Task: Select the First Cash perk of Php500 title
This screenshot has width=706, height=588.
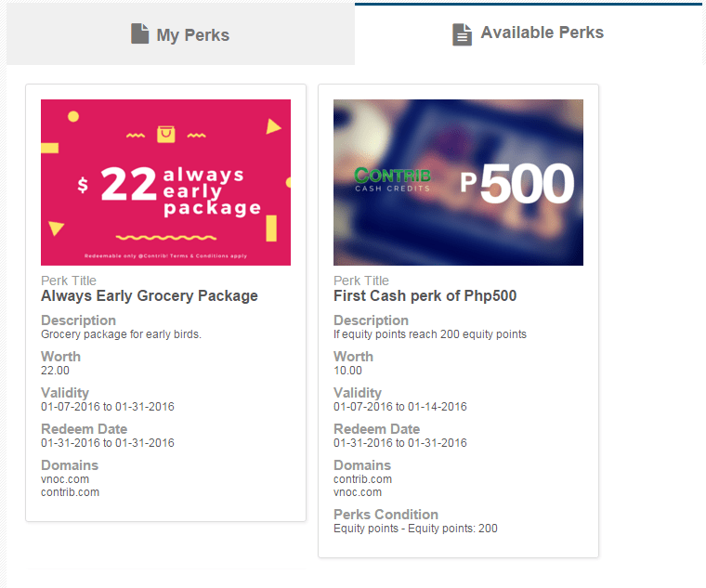Action: [425, 295]
